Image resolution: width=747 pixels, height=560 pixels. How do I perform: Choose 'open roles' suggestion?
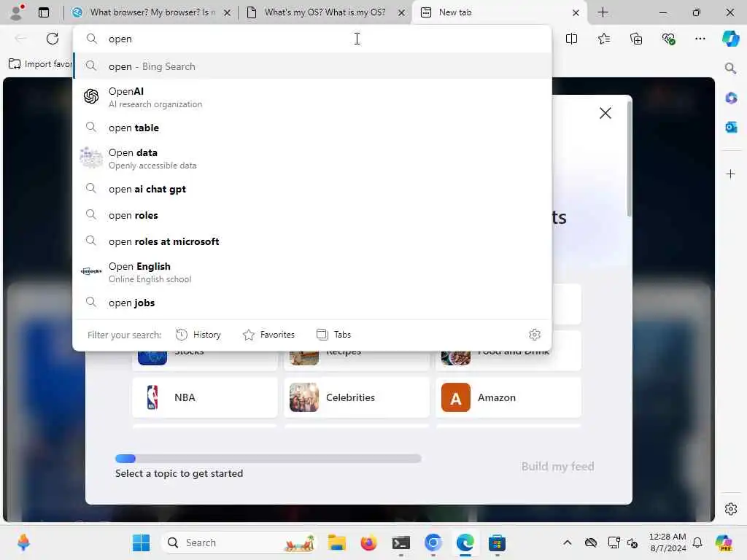(312, 215)
